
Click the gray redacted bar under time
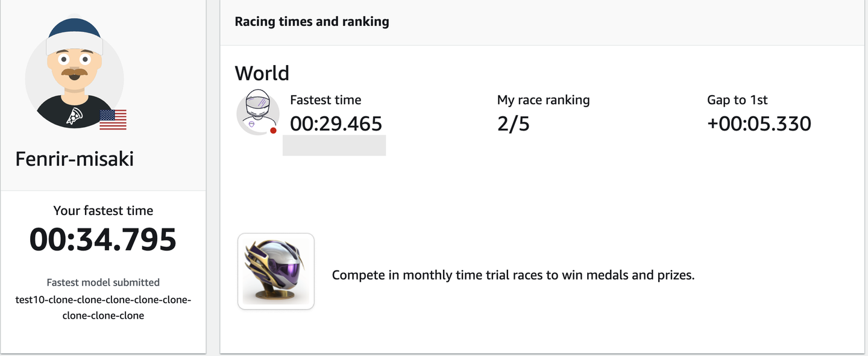click(334, 146)
